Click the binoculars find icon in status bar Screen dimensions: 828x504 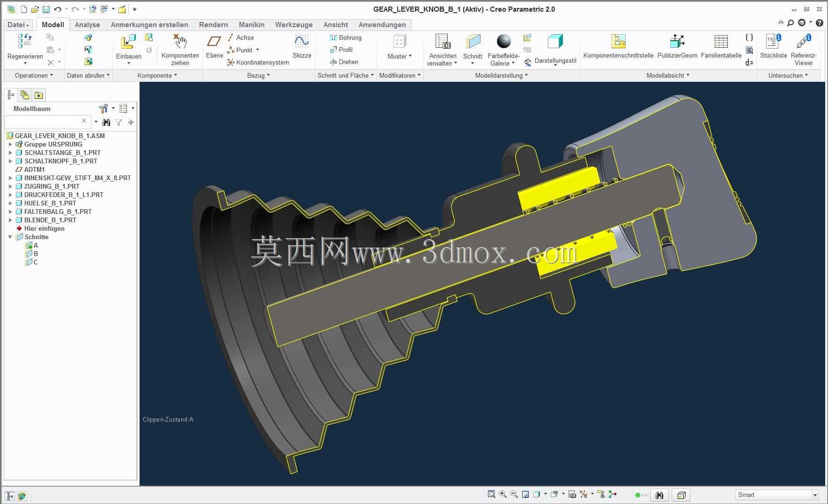coord(659,495)
